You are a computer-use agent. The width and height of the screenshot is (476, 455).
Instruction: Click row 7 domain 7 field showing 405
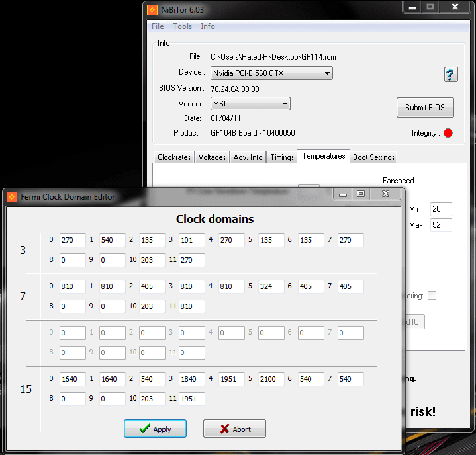click(351, 286)
